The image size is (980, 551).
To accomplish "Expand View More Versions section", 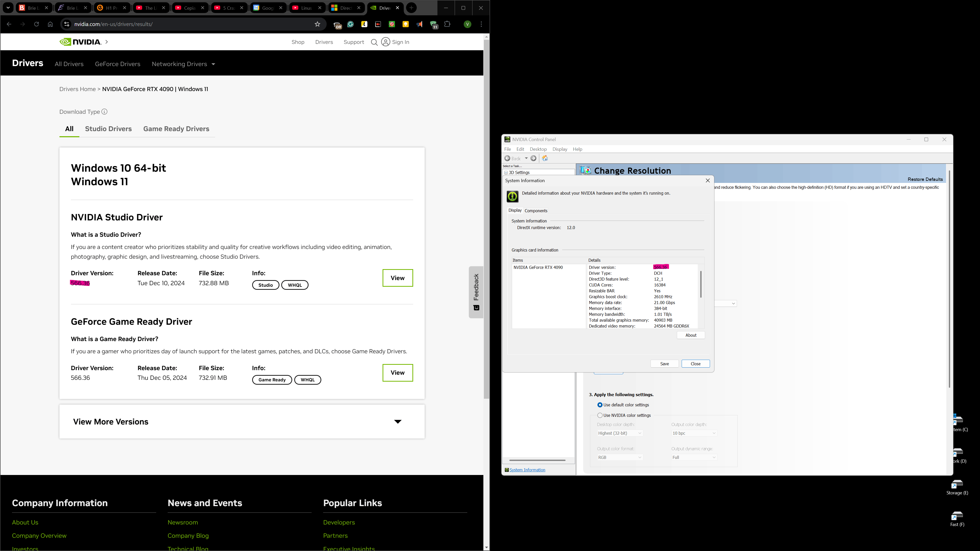I will (x=398, y=422).
